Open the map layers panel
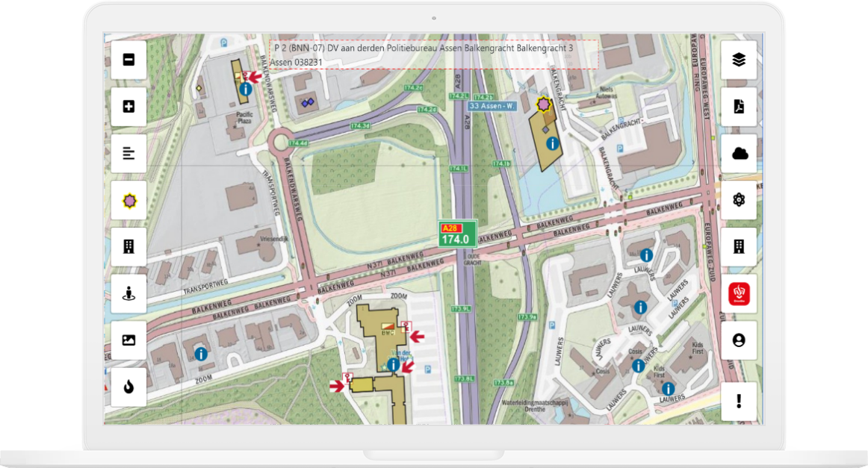This screenshot has width=868, height=468. click(739, 60)
